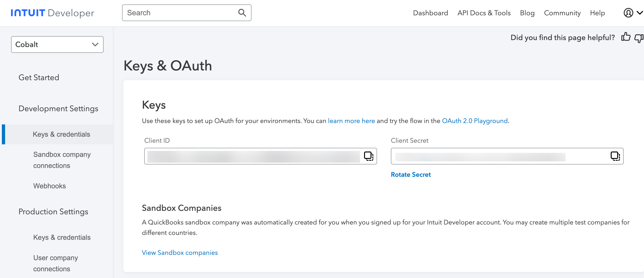Click Rotate Secret link
The width and height of the screenshot is (644, 278).
pos(411,175)
